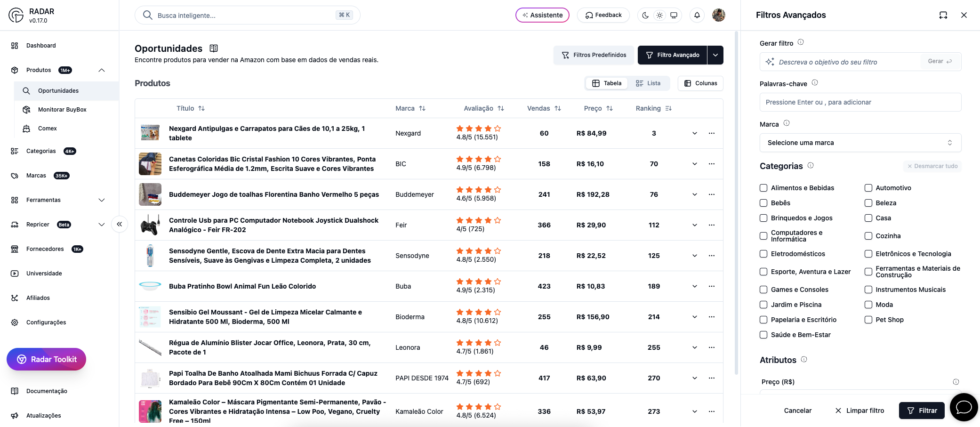Open Monitorar BuyBox in the sidebar
The width and height of the screenshot is (980, 427).
[x=62, y=110]
